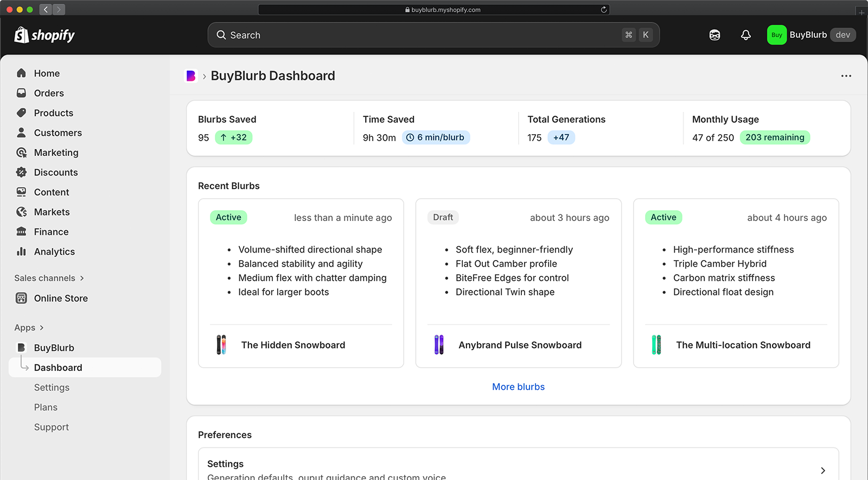Click the +47 generations badge

pos(561,137)
